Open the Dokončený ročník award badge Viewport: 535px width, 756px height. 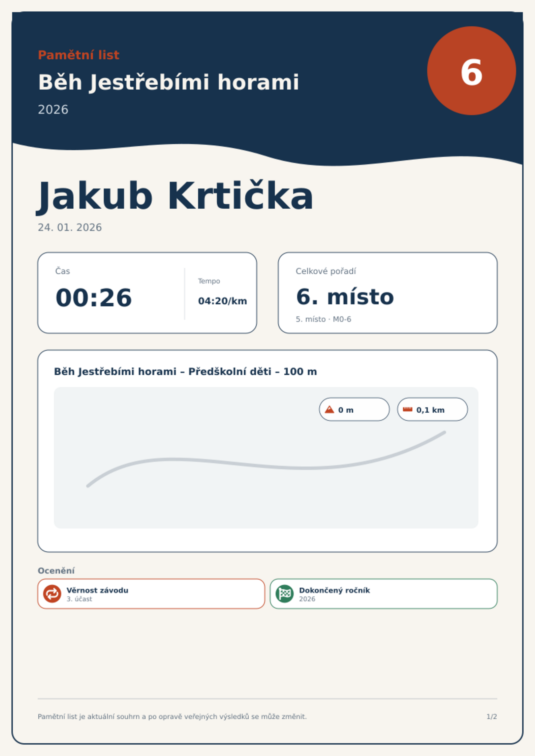(384, 594)
